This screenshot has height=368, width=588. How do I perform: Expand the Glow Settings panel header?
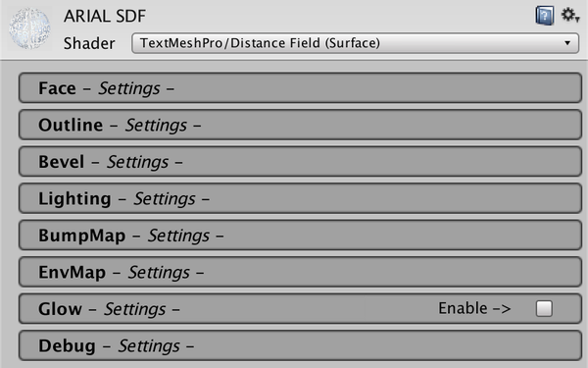coord(300,309)
